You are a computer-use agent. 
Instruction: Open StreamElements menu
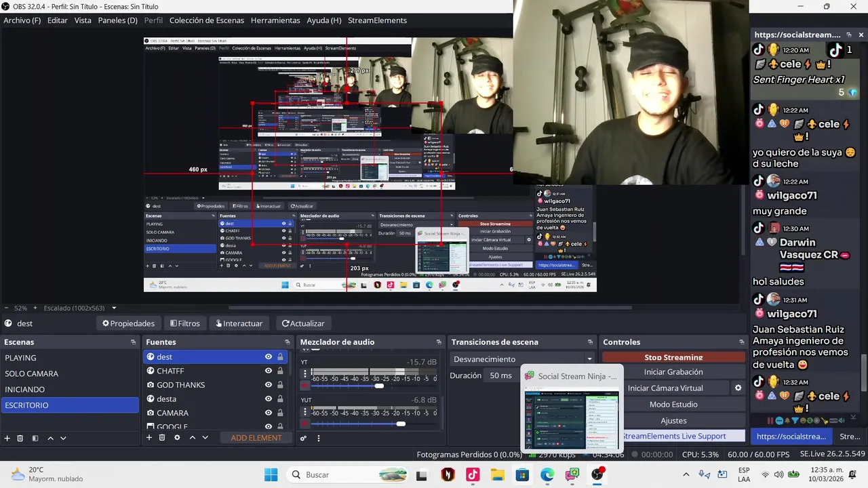[377, 20]
